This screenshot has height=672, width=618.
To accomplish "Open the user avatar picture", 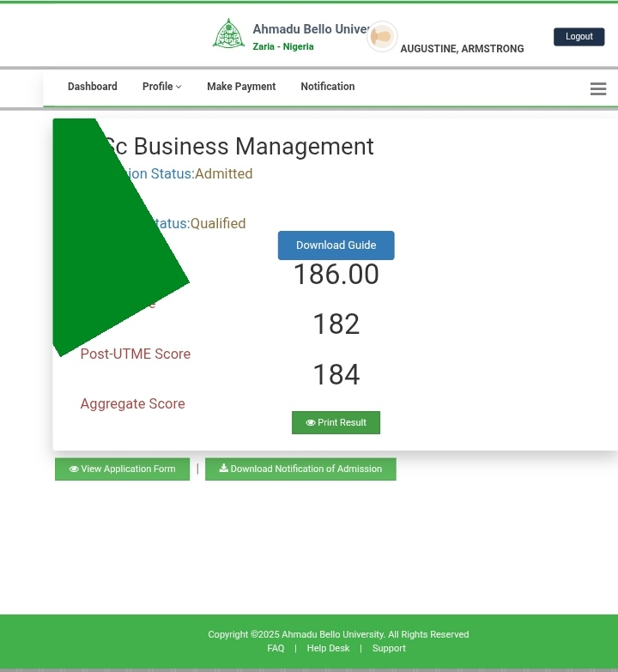I will 382,37.
